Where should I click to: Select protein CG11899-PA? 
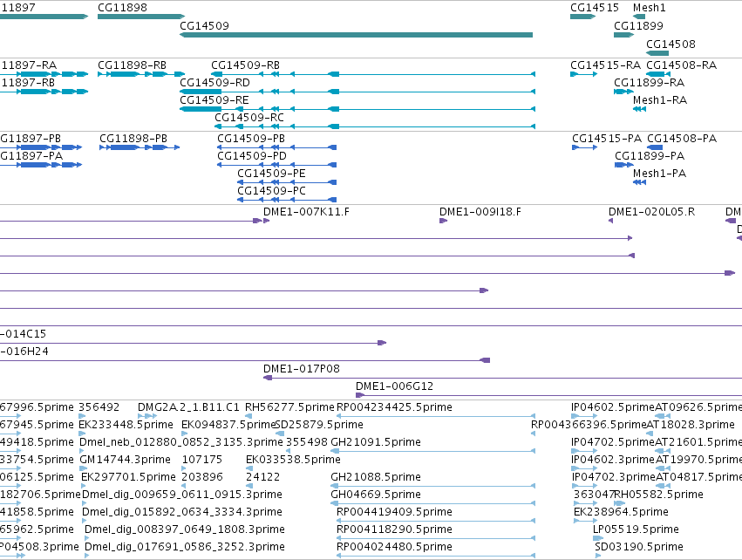click(623, 165)
